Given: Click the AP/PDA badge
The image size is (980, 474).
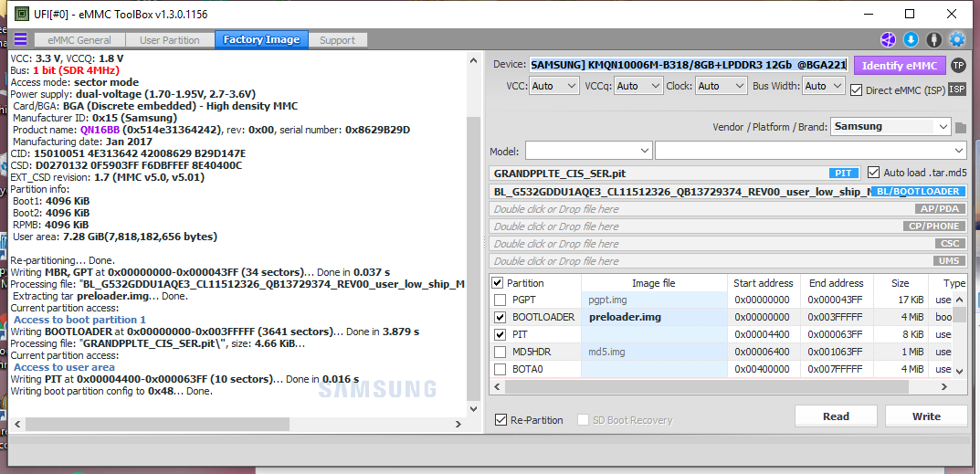Looking at the screenshot, I should [940, 209].
